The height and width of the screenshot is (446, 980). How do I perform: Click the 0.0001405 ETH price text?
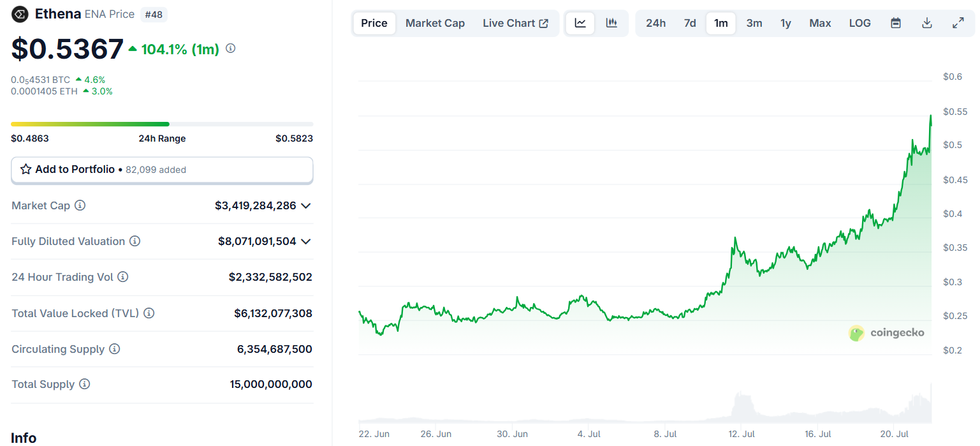click(45, 91)
